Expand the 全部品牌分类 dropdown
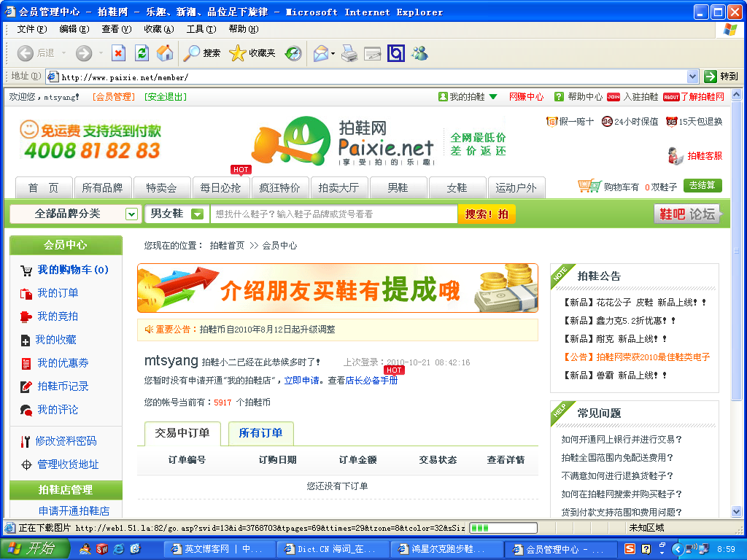Screen dimensions: 747x560 point(132,214)
